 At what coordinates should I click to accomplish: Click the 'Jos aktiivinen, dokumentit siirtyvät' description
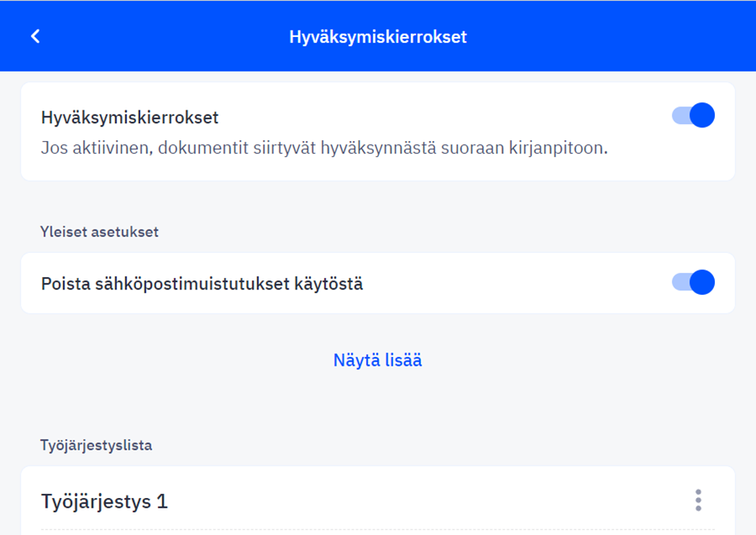[x=325, y=147]
